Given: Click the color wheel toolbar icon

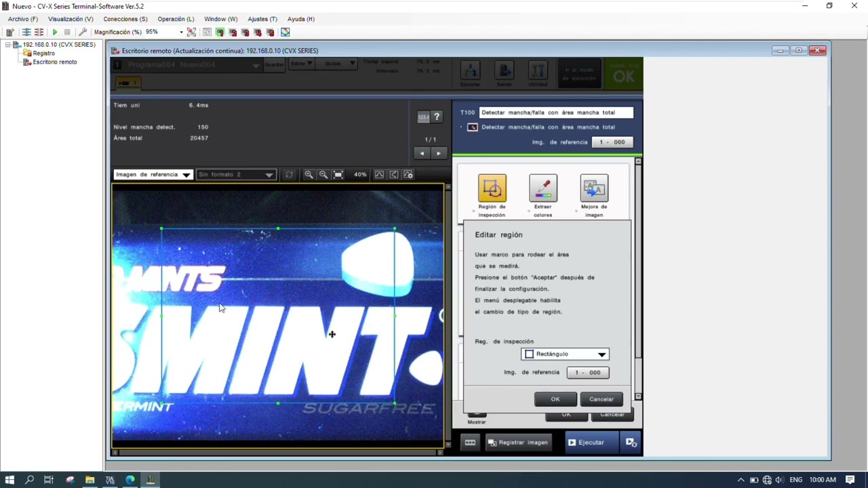Looking at the screenshot, I should pos(285,32).
